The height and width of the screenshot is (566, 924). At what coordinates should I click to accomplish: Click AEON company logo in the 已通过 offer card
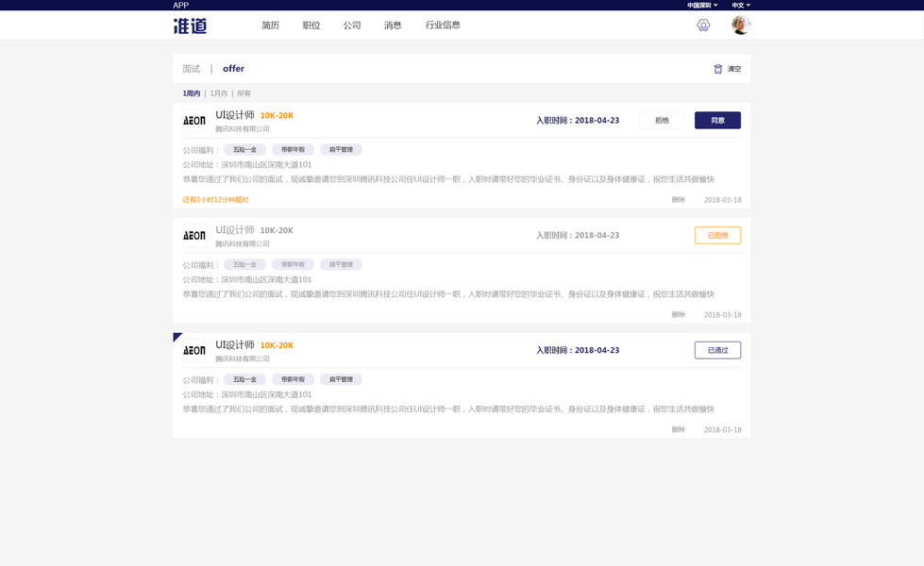tap(194, 350)
